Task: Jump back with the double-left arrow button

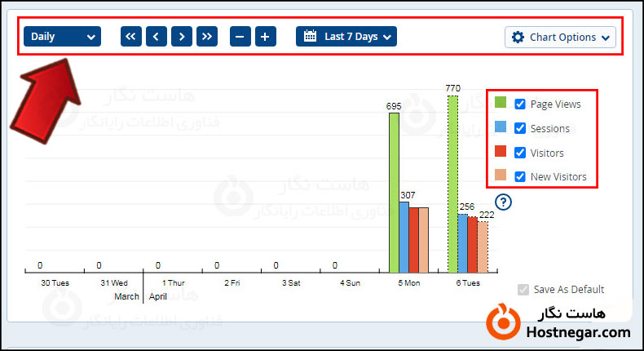Action: coord(131,37)
